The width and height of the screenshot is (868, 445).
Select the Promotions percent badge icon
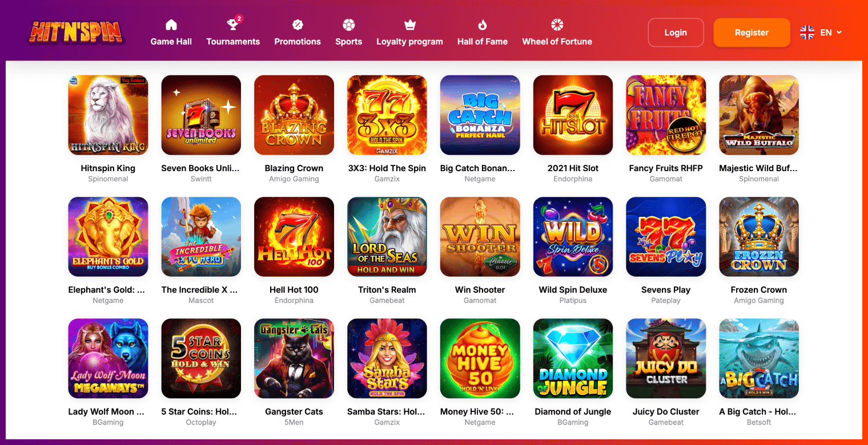pyautogui.click(x=298, y=25)
